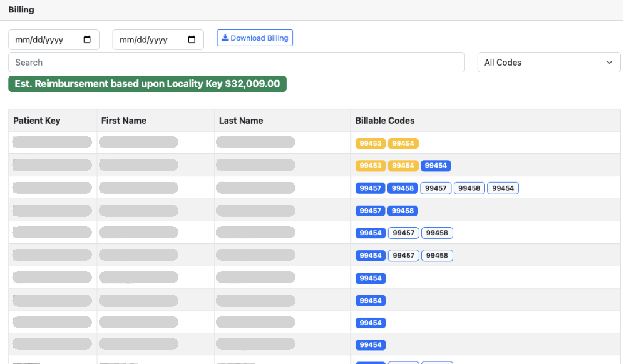Focus the second mm/dd/yyyy end date input
Screen dimensions: 623x364
[158, 40]
